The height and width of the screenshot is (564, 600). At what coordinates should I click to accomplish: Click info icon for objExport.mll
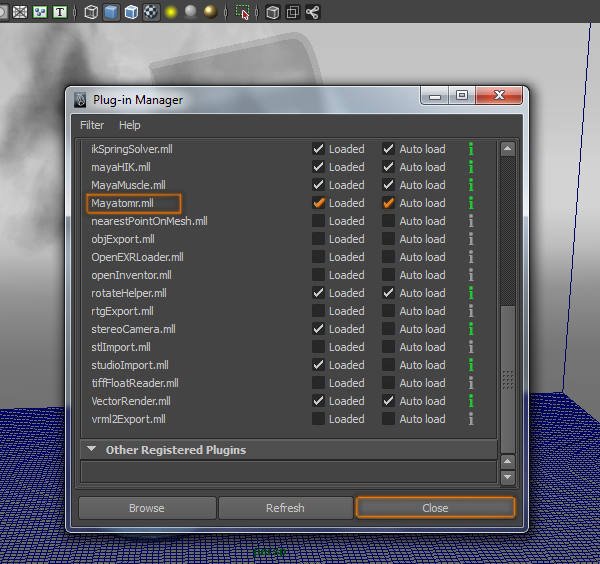pos(471,239)
